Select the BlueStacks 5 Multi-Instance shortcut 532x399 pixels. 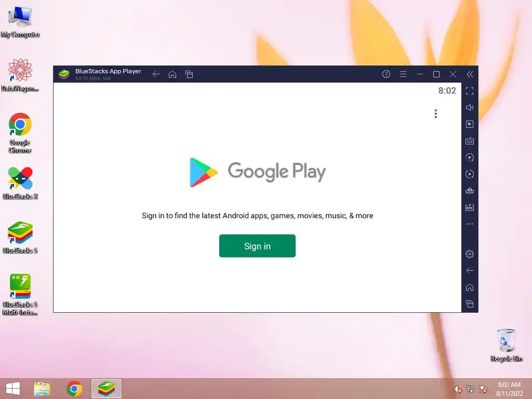point(20,295)
